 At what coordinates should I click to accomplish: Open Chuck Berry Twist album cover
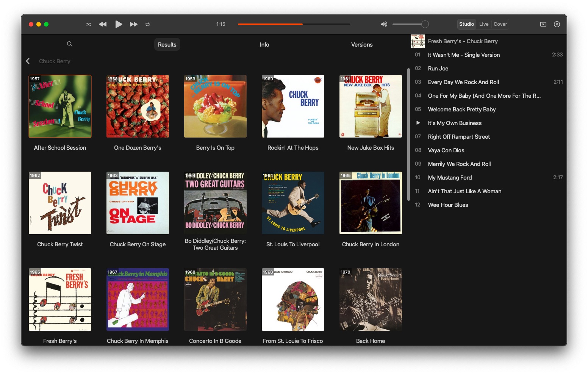tap(60, 203)
